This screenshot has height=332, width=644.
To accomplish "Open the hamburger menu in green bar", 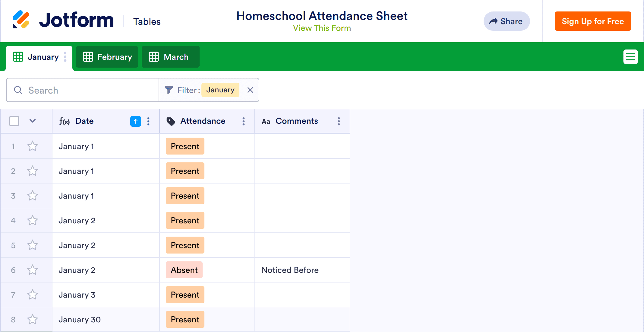I will [630, 57].
